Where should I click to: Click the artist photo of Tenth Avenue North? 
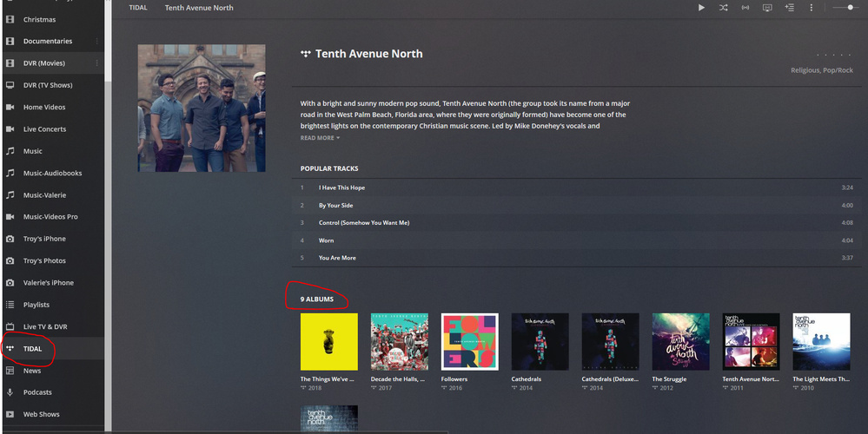coord(202,108)
